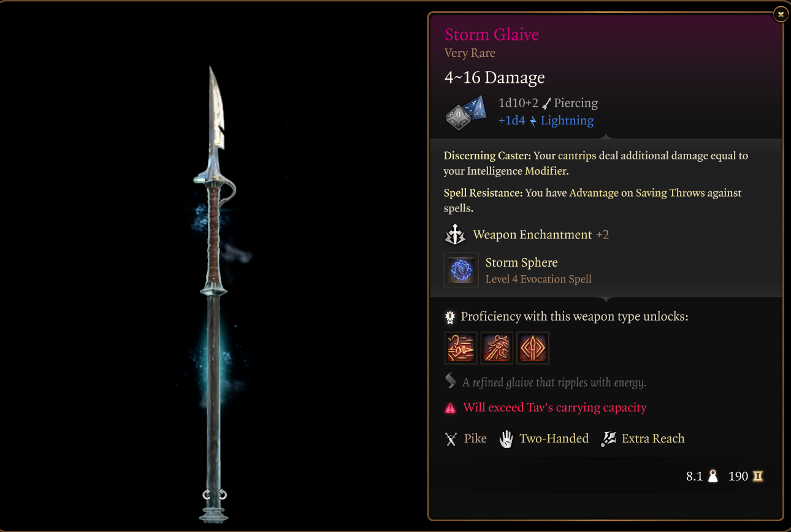Click the Pike crossed weapons icon
The height and width of the screenshot is (532, 791).
pos(451,439)
